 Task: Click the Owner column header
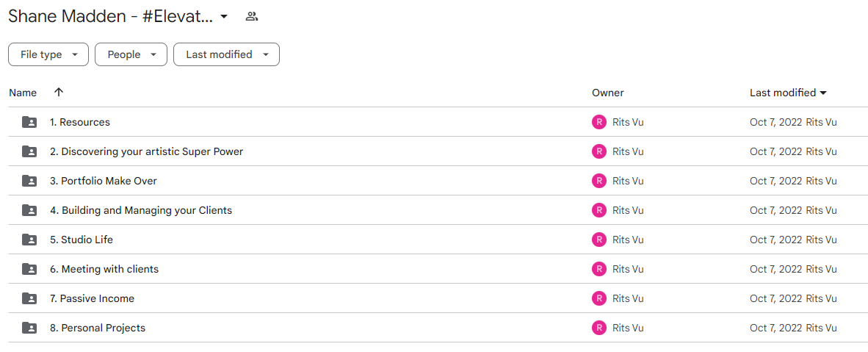[608, 93]
